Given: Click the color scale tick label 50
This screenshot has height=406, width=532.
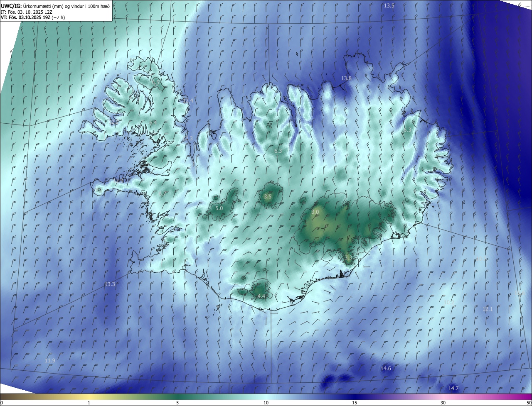Looking at the screenshot, I should 529,403.
